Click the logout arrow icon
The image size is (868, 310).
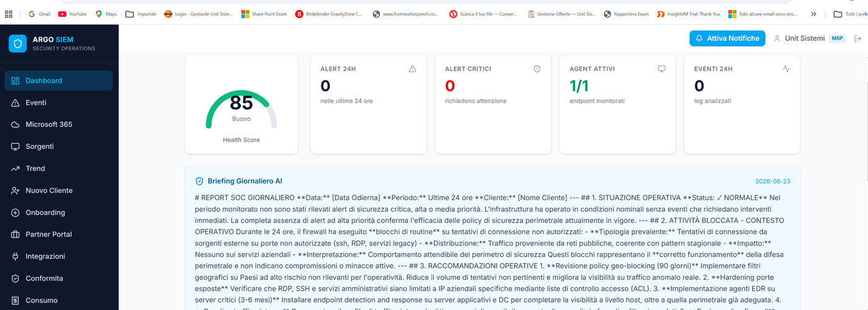[858, 38]
